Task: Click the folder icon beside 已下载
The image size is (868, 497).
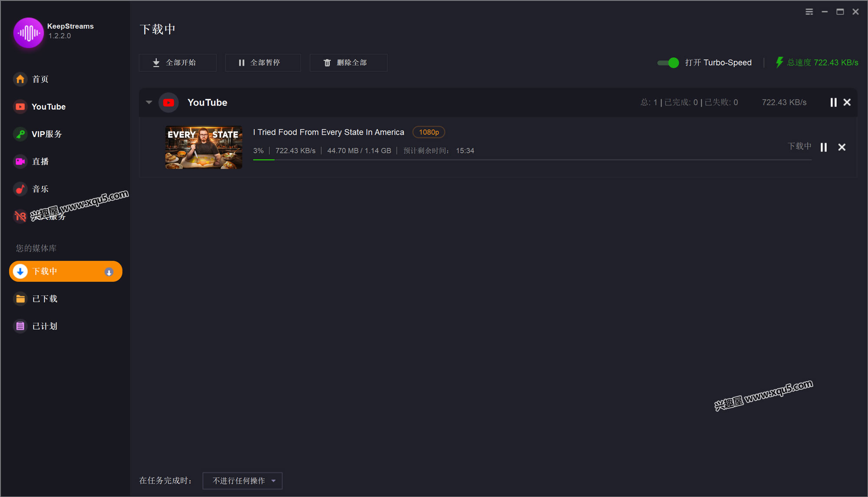Action: (20, 299)
